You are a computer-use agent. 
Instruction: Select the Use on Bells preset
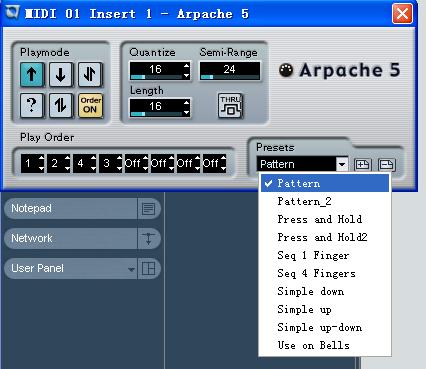pyautogui.click(x=325, y=345)
